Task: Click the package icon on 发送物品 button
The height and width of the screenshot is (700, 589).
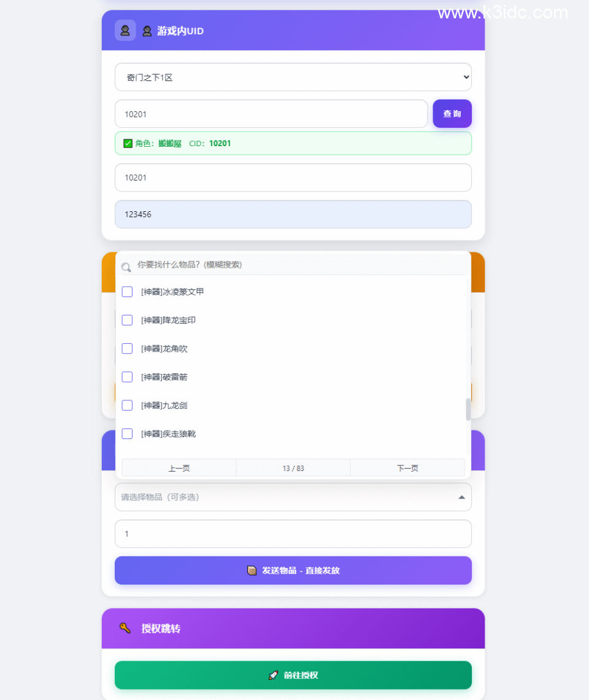Action: point(252,570)
